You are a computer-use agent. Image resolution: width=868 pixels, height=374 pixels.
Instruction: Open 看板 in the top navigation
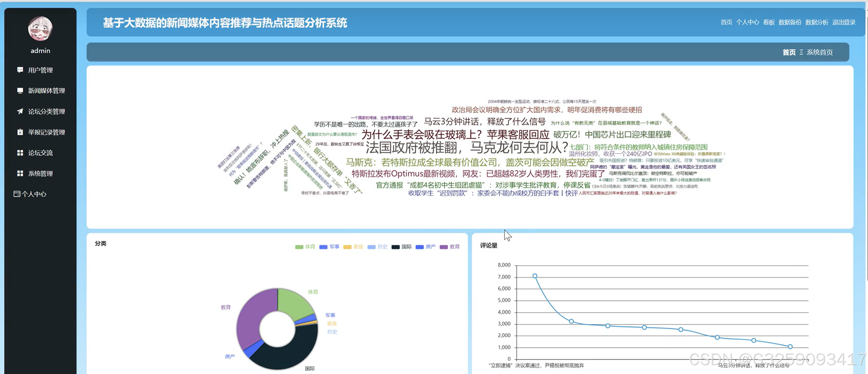click(x=769, y=22)
